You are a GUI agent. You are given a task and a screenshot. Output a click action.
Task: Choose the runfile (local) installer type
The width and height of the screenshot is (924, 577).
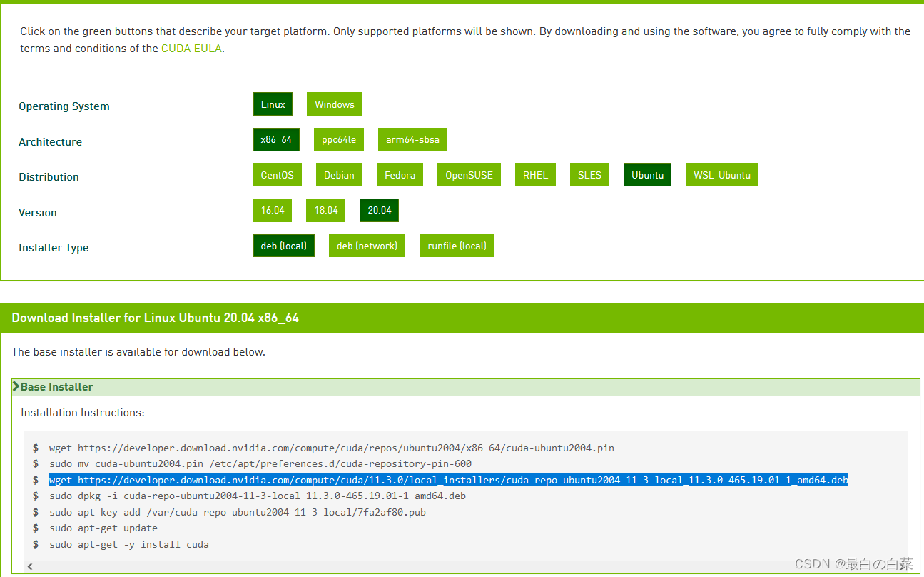[x=457, y=246]
